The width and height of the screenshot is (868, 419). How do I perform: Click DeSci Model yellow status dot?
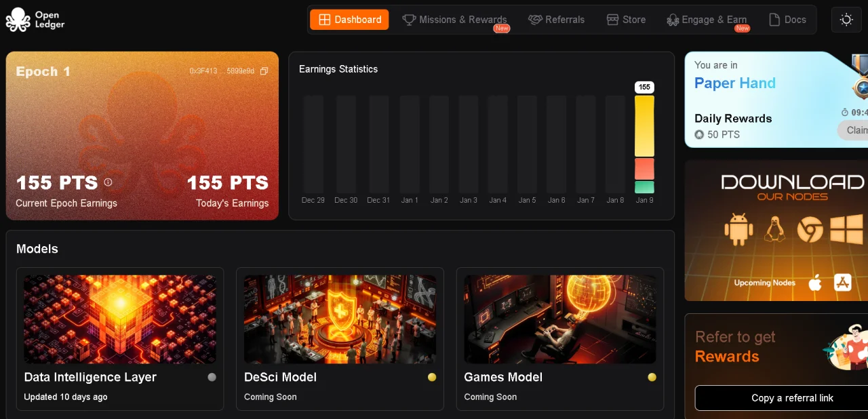[x=432, y=377]
